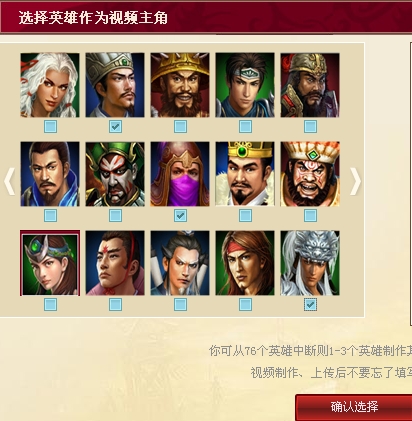
Task: Choose the green-helmet hero with painted face
Action: click(x=115, y=174)
